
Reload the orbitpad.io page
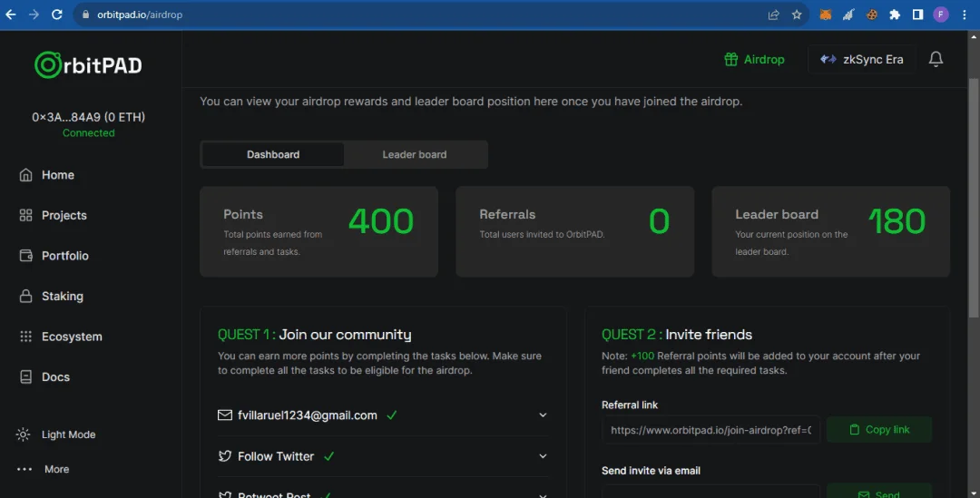tap(57, 15)
